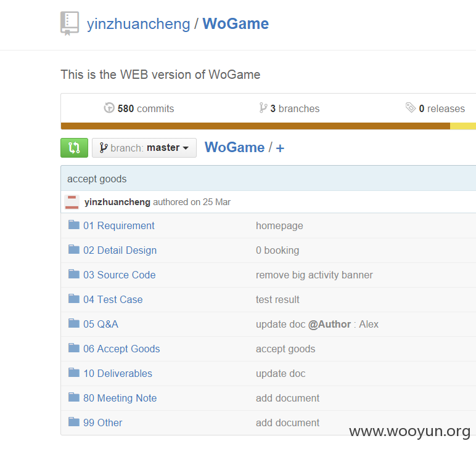Click the releases tag icon

click(411, 108)
